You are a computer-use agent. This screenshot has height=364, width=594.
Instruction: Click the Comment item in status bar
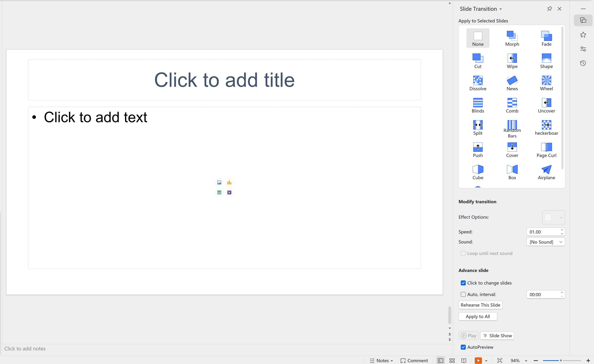[x=414, y=360]
